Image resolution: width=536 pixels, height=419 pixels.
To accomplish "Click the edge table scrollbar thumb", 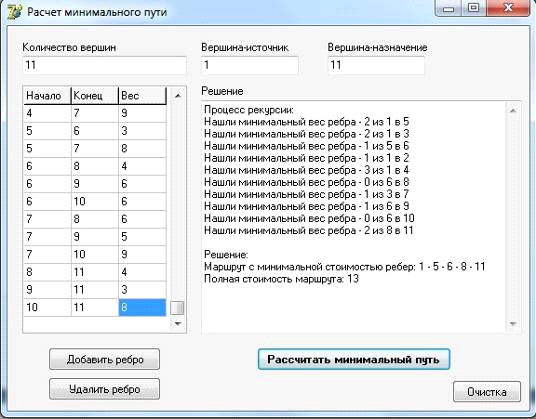I will 177,308.
